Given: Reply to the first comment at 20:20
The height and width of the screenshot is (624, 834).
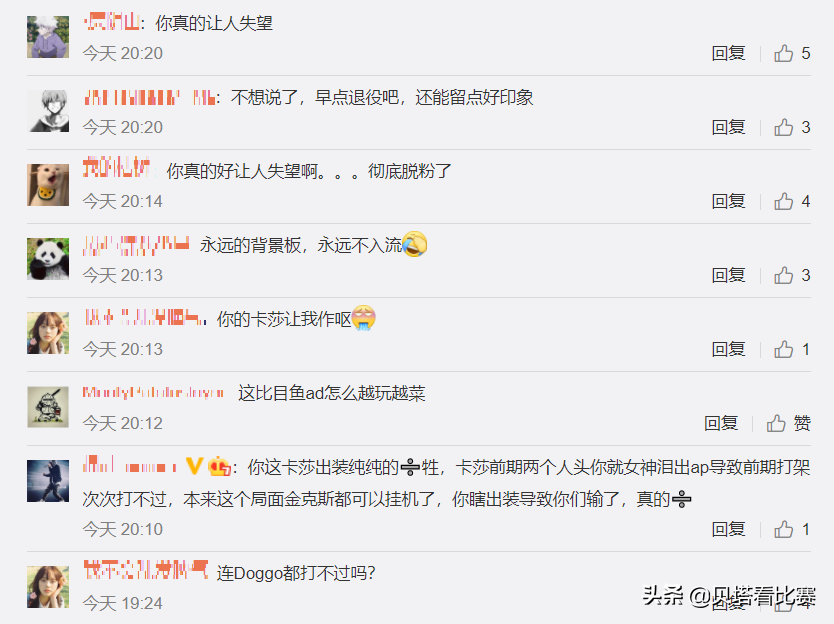Looking at the screenshot, I should pyautogui.click(x=728, y=53).
